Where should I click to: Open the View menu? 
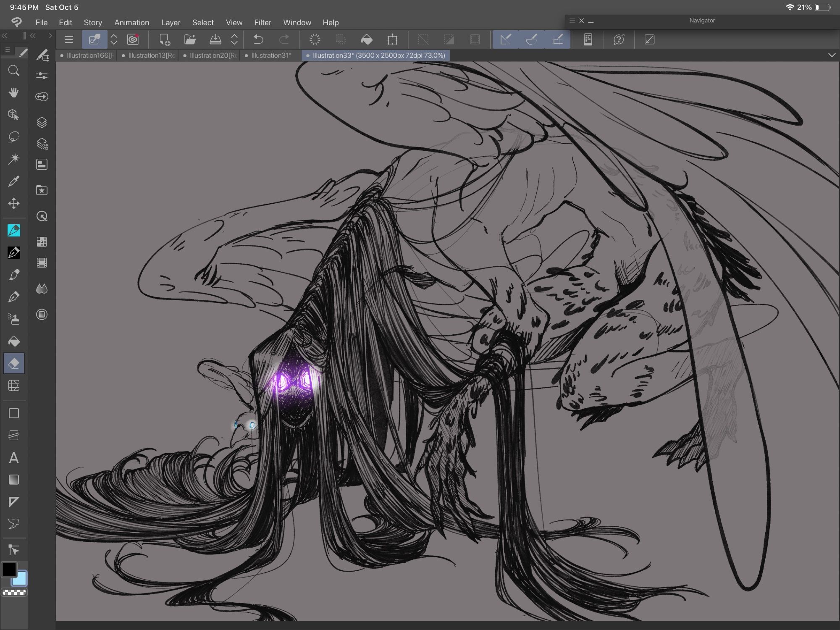click(234, 22)
